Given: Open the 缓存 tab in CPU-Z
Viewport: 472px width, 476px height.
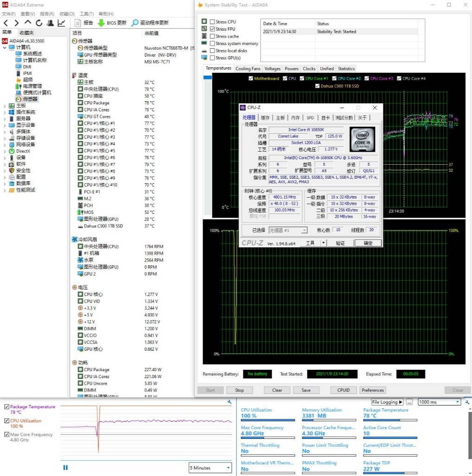Looking at the screenshot, I should click(x=265, y=118).
